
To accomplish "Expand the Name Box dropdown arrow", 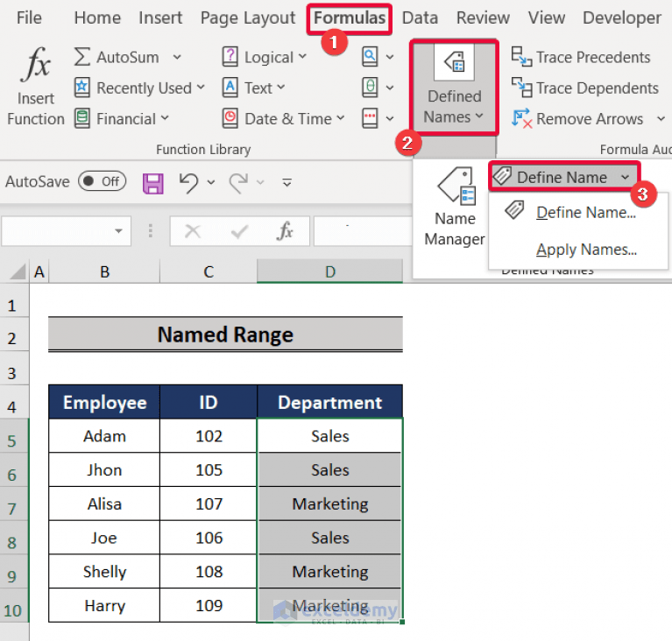I will (x=118, y=231).
